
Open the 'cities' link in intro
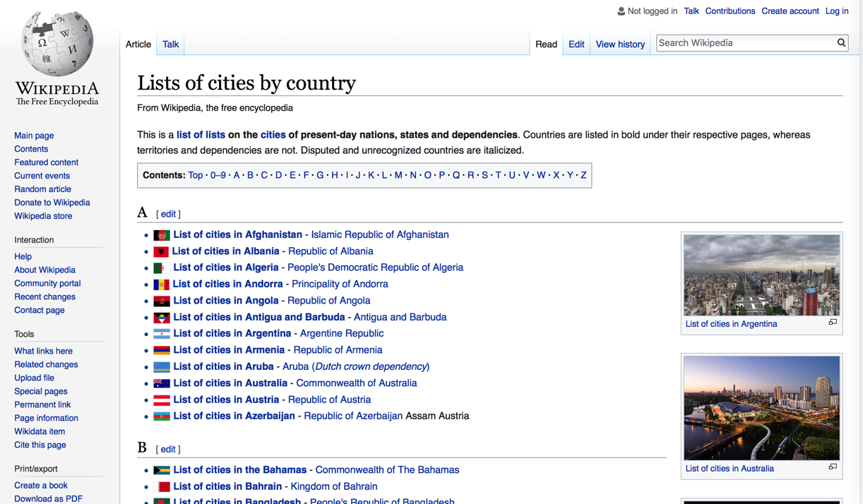pyautogui.click(x=273, y=135)
